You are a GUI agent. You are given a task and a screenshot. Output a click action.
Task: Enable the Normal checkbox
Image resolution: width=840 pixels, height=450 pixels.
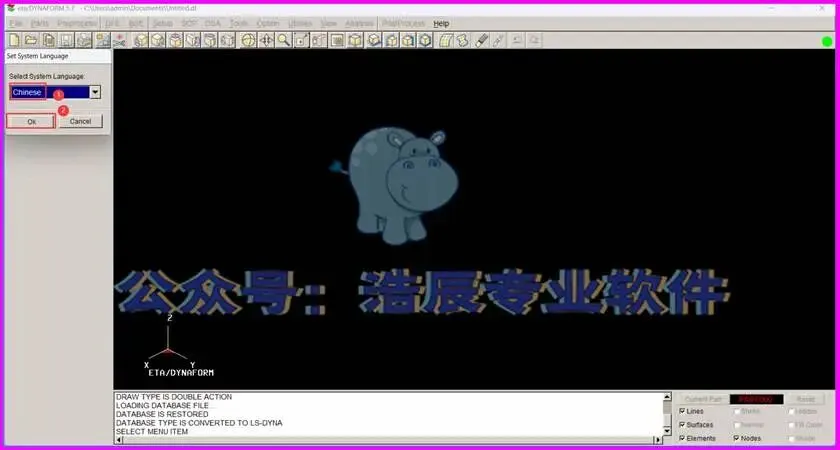tap(737, 425)
